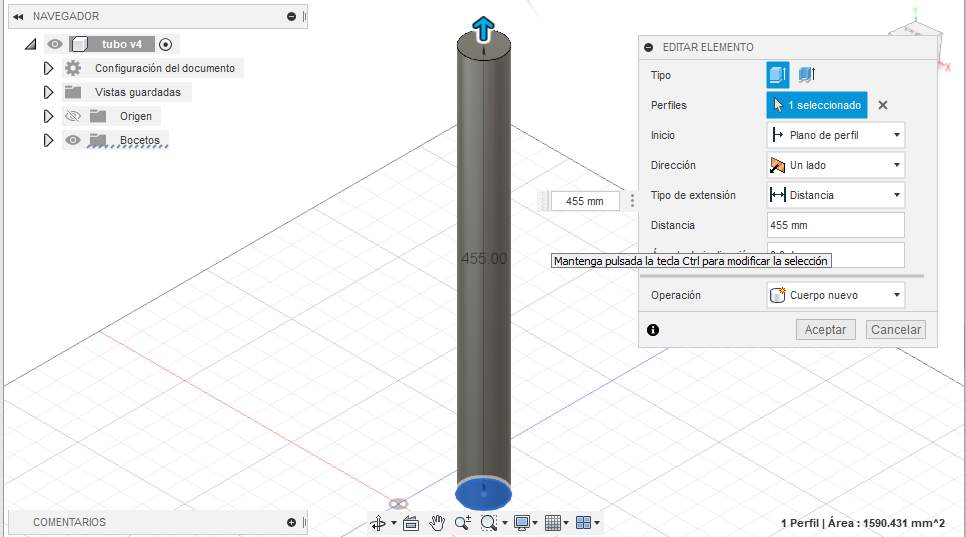
Task: Toggle visibility eye of 'tubo v4'
Action: click(55, 44)
